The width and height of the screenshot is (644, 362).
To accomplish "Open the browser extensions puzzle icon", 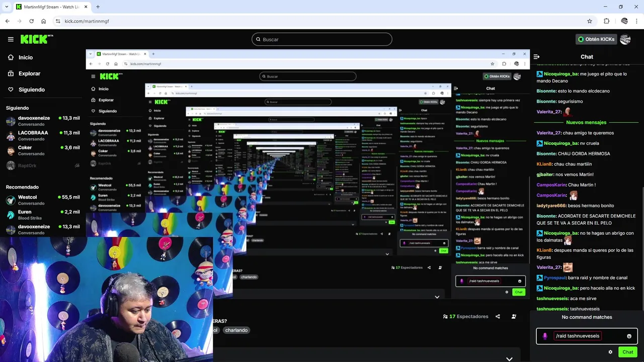I will (x=606, y=21).
